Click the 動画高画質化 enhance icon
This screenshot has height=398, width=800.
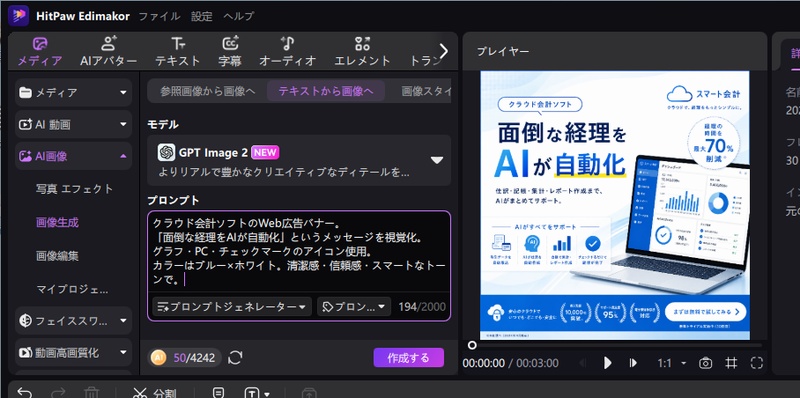[26, 353]
